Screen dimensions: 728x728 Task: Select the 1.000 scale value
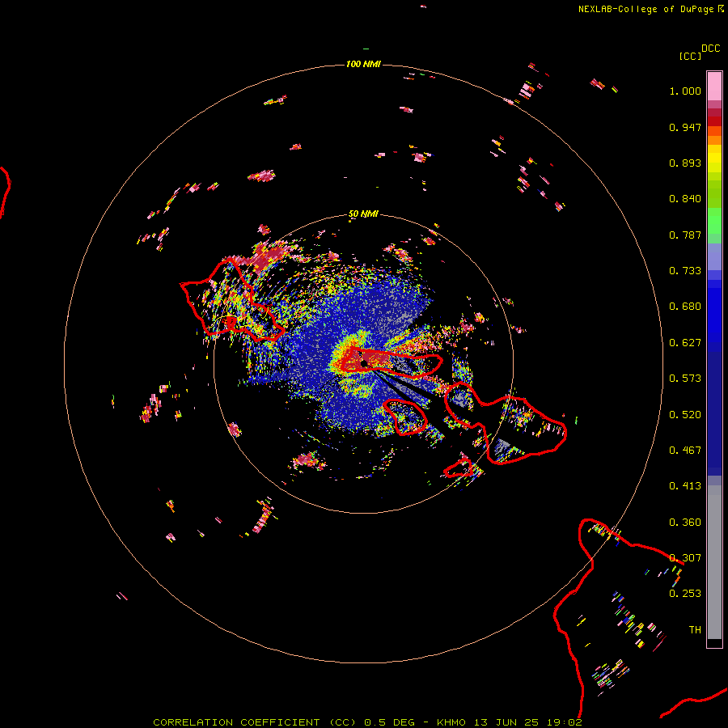(685, 91)
